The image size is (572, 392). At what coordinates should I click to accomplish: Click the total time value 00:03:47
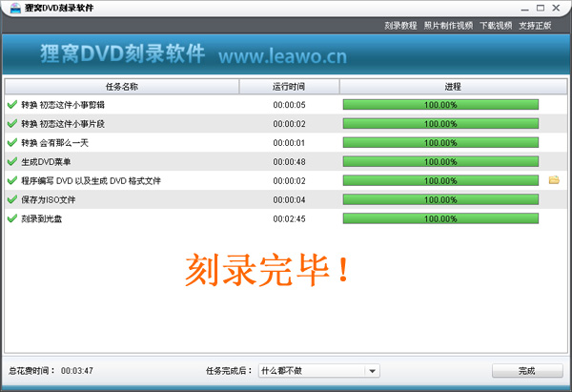coord(77,371)
